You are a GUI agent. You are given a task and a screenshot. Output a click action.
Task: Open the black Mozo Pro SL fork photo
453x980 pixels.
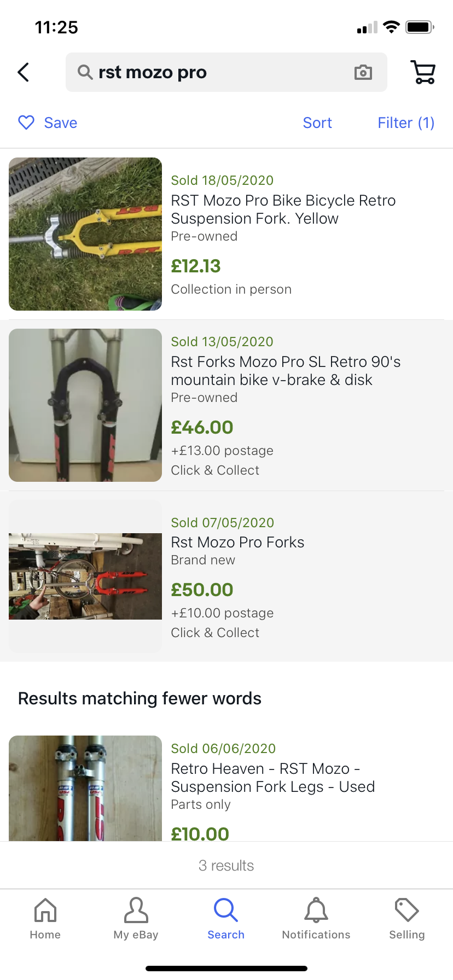pyautogui.click(x=85, y=405)
